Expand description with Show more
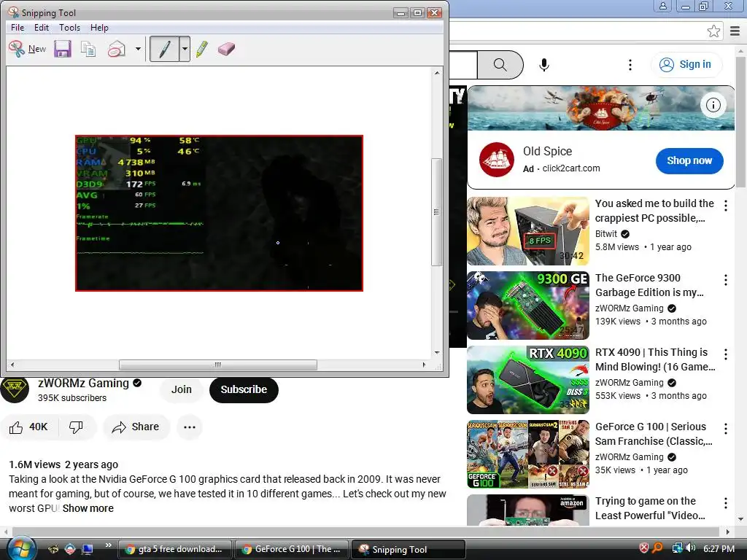The image size is (747, 560). pyautogui.click(x=88, y=508)
